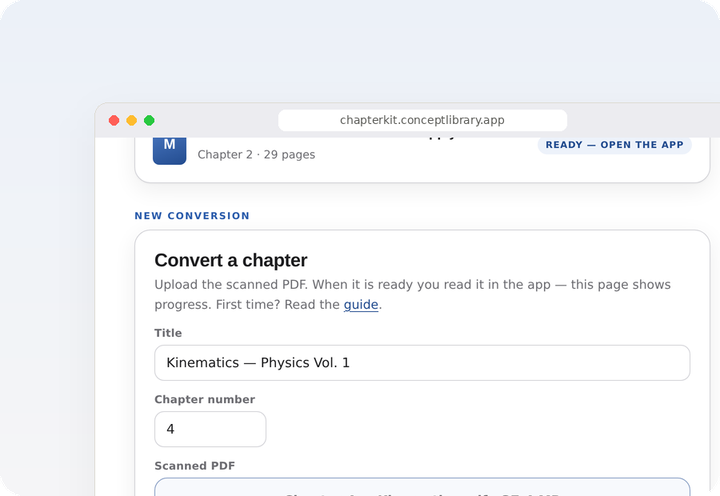The height and width of the screenshot is (496, 720).
Task: Click the 'Title' field label
Action: 168,333
